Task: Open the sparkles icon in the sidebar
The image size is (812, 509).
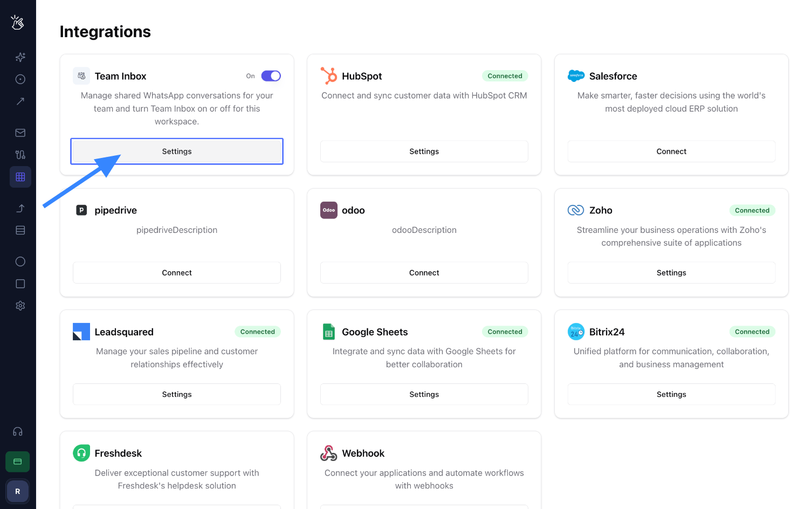Action: click(x=20, y=57)
